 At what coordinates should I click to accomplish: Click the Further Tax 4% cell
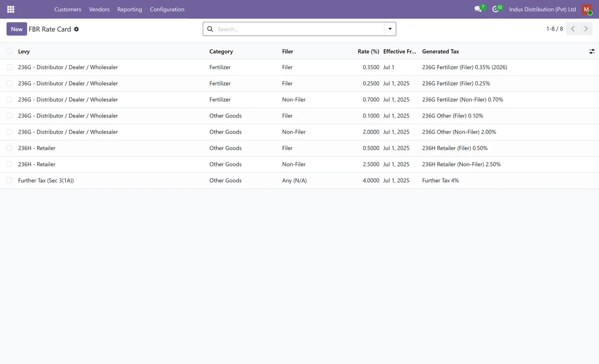(x=440, y=181)
